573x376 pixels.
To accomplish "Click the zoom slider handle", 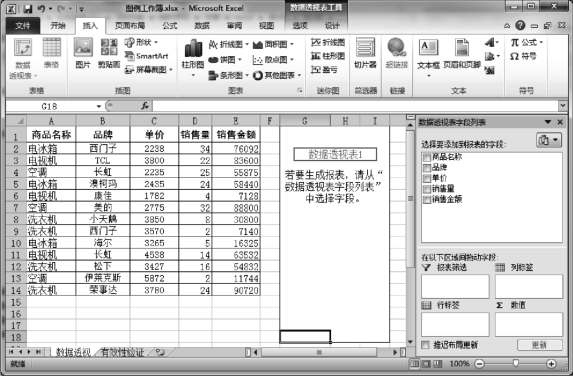I will (515, 363).
